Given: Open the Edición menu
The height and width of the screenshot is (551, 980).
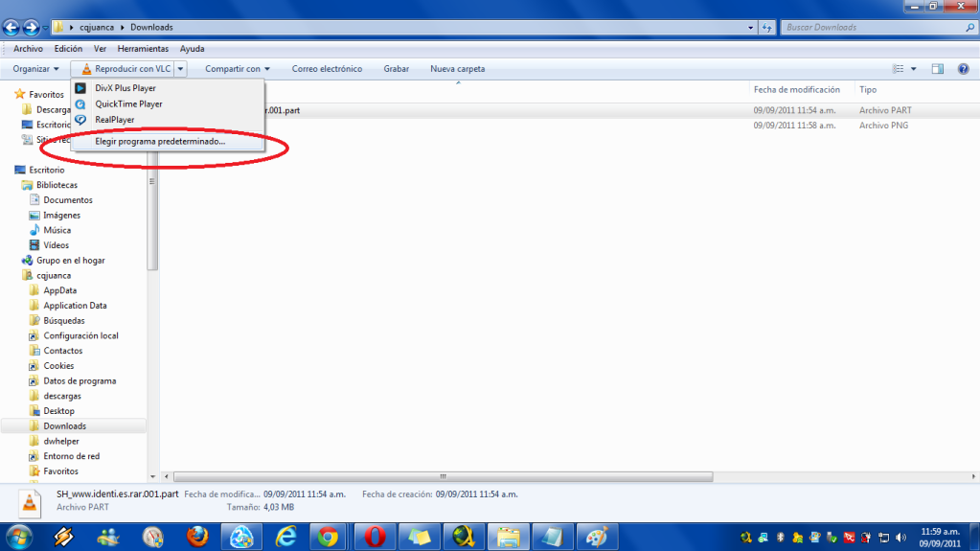Looking at the screenshot, I should tap(68, 49).
